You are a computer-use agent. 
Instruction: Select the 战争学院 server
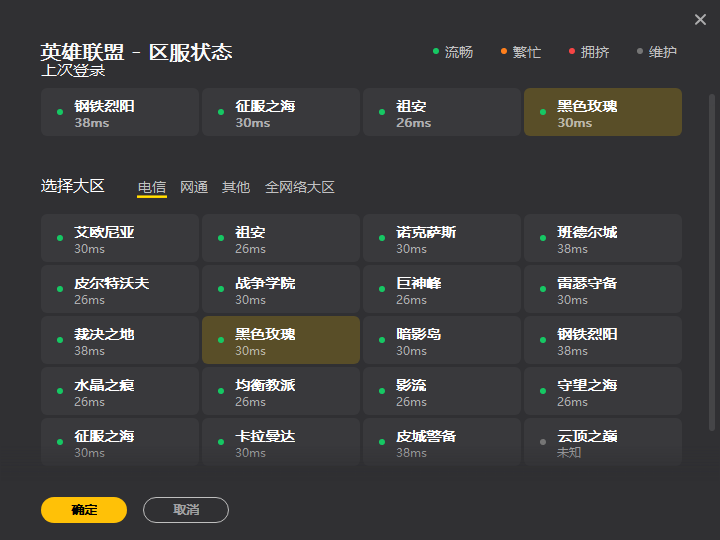point(281,289)
